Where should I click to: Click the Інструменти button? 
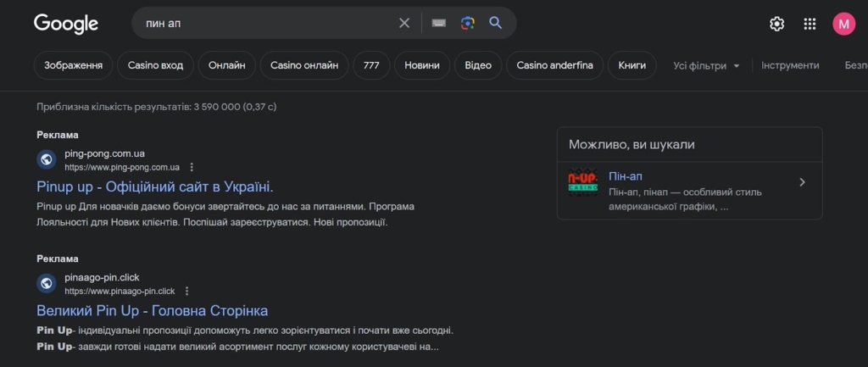click(x=790, y=65)
